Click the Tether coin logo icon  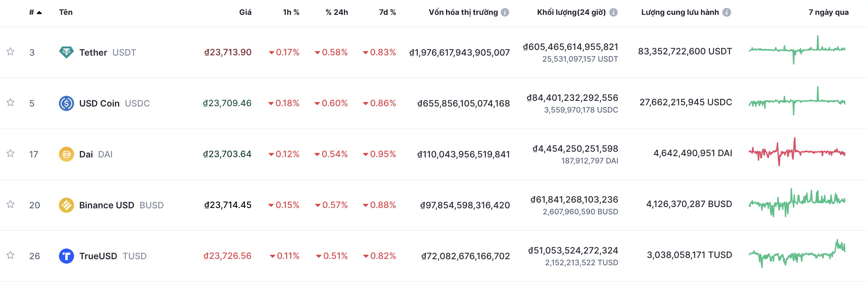pos(66,52)
